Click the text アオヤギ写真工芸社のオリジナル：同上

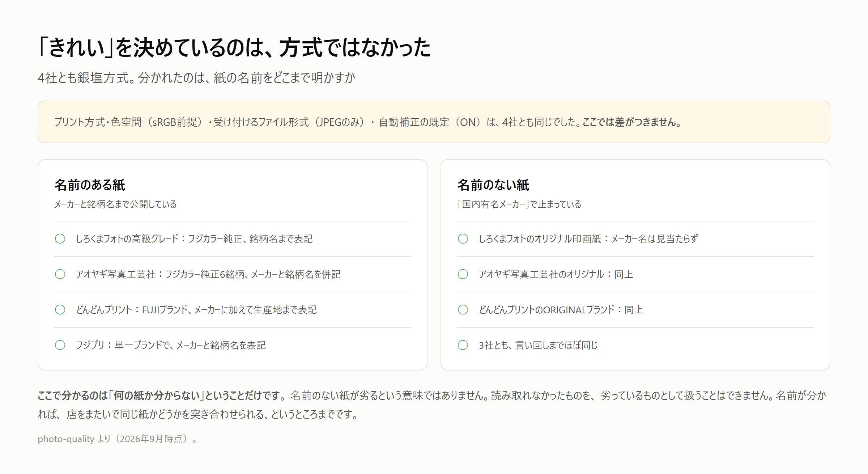coord(556,274)
